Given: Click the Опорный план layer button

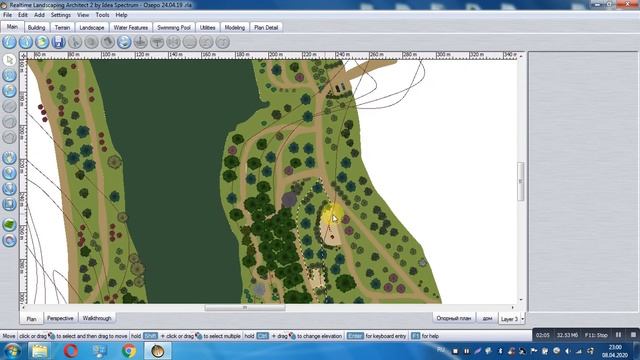Looking at the screenshot, I should point(453,318).
